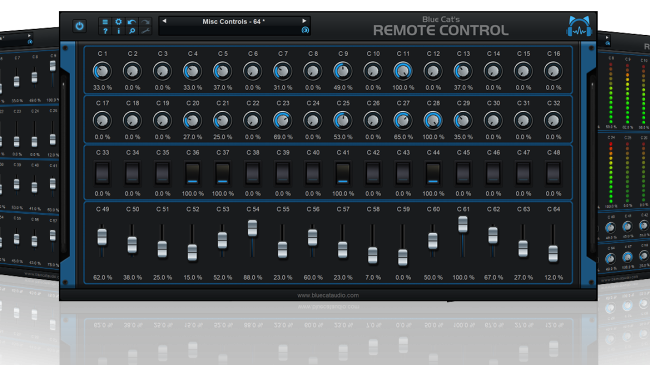Image resolution: width=650 pixels, height=365 pixels.
Task: Turn off the C 41 switch
Action: click(342, 173)
